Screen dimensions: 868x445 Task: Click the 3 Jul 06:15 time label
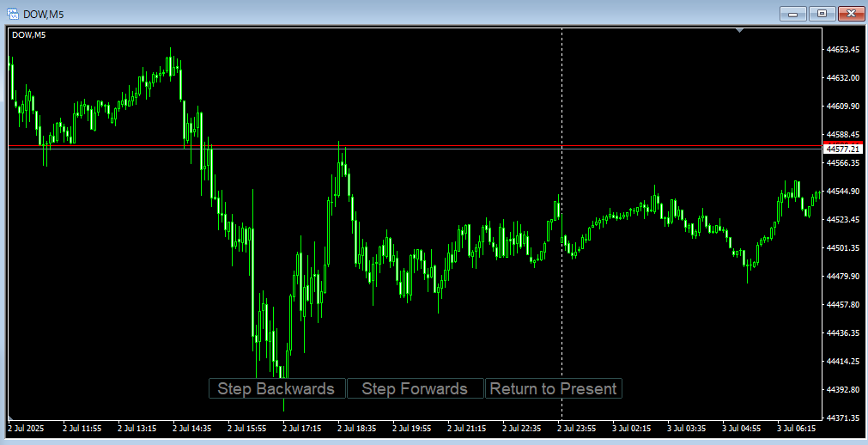point(797,429)
